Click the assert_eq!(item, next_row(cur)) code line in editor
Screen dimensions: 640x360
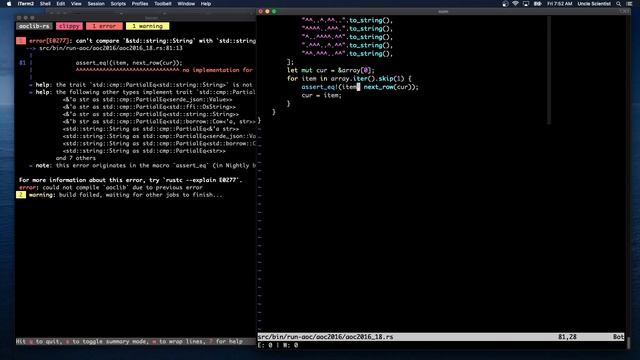click(x=360, y=87)
